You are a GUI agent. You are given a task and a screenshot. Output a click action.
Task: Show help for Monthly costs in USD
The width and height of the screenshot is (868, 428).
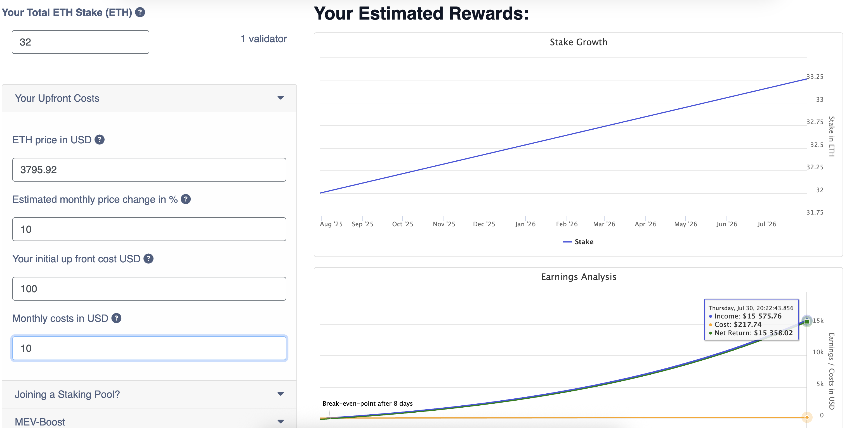(x=116, y=318)
